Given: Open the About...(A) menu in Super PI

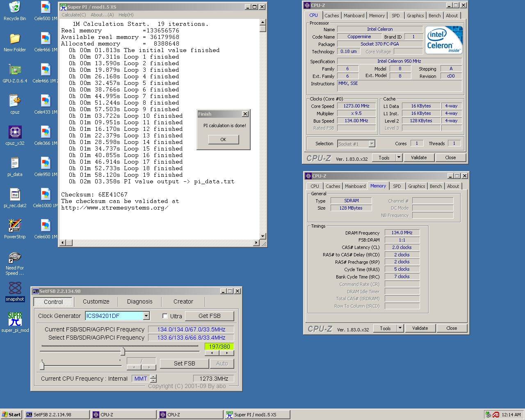Looking at the screenshot, I should (102, 15).
